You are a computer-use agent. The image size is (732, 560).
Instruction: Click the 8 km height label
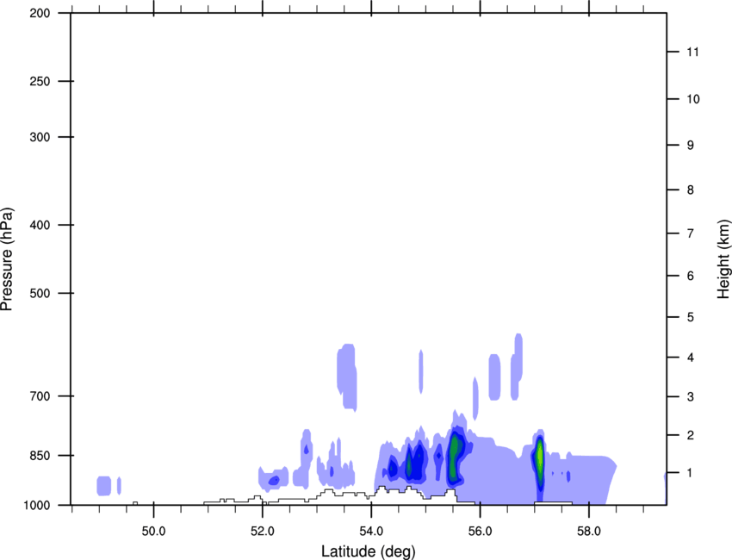coord(691,190)
